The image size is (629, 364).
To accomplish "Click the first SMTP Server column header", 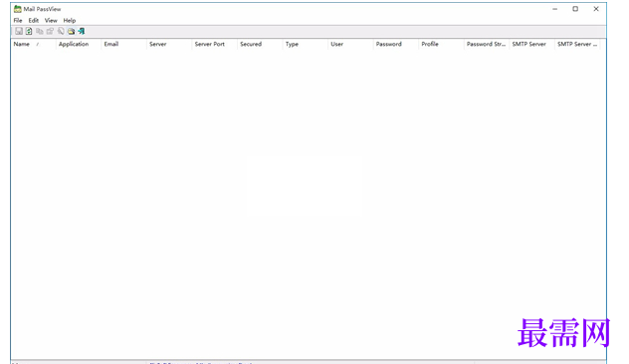I will point(531,44).
